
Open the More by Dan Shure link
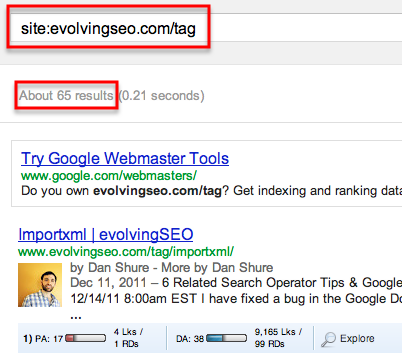point(217,268)
